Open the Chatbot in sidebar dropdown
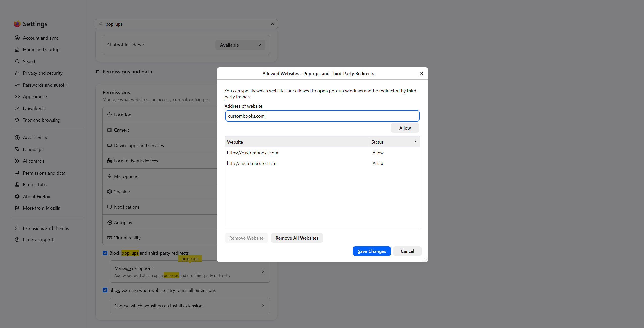The height and width of the screenshot is (328, 644). [x=240, y=45]
